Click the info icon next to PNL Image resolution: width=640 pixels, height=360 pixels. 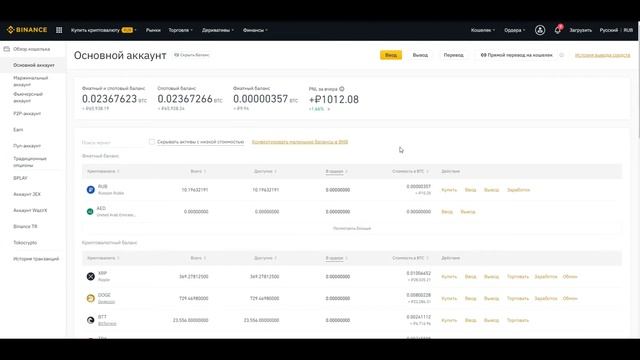point(342,89)
